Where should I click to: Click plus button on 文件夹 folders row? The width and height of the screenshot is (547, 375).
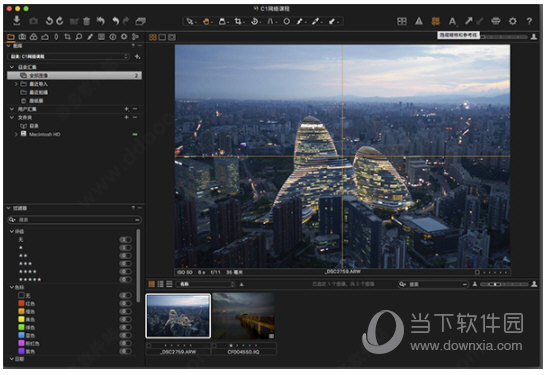pos(127,118)
